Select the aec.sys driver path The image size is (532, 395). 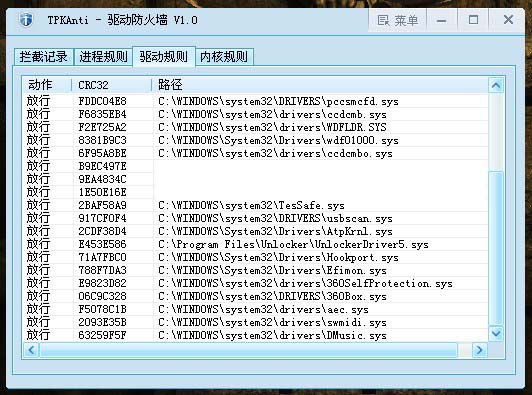pyautogui.click(x=263, y=309)
